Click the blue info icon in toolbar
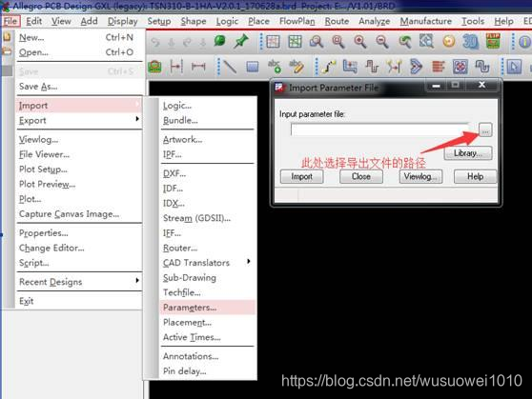 pyautogui.click(x=525, y=42)
